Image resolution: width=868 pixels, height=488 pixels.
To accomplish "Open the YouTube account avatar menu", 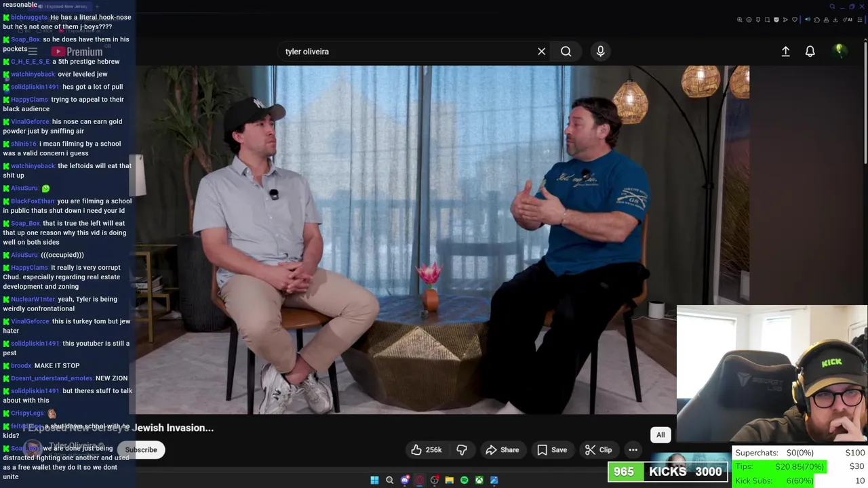I will coord(839,51).
